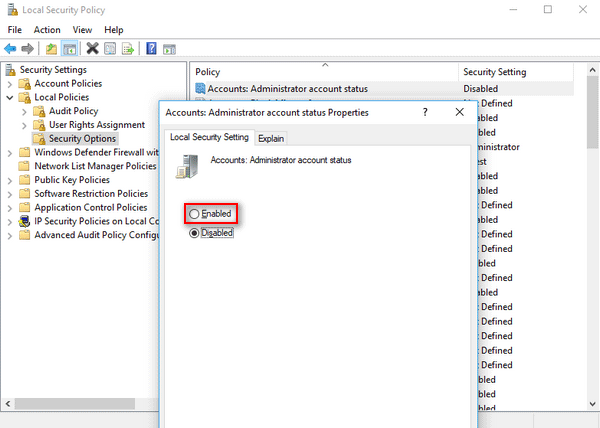Image resolution: width=600 pixels, height=428 pixels.
Task: Open the Action menu
Action: pos(47,30)
